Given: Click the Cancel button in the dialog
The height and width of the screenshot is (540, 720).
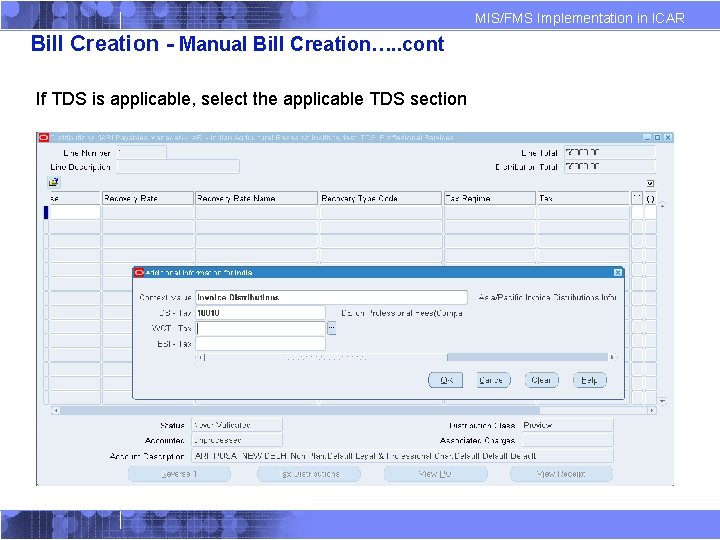Looking at the screenshot, I should (x=493, y=380).
